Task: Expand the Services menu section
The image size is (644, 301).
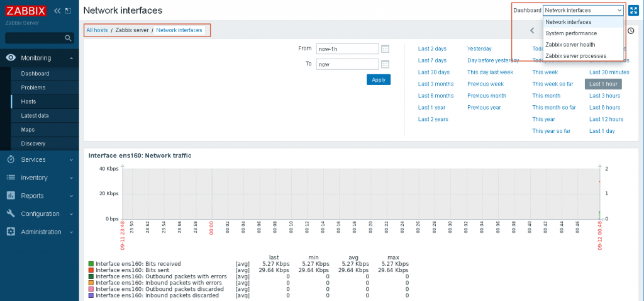Action: [x=71, y=160]
